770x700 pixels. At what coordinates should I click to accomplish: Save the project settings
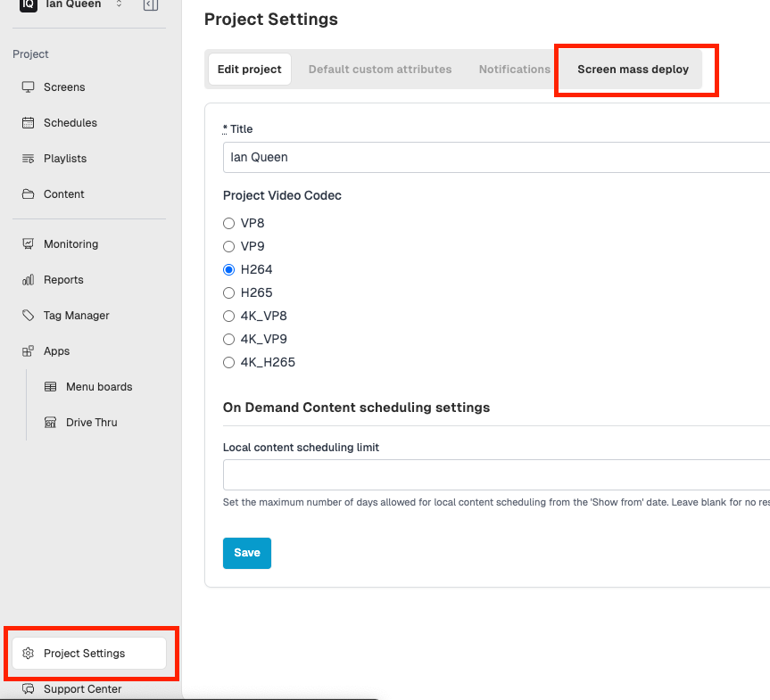(x=247, y=553)
